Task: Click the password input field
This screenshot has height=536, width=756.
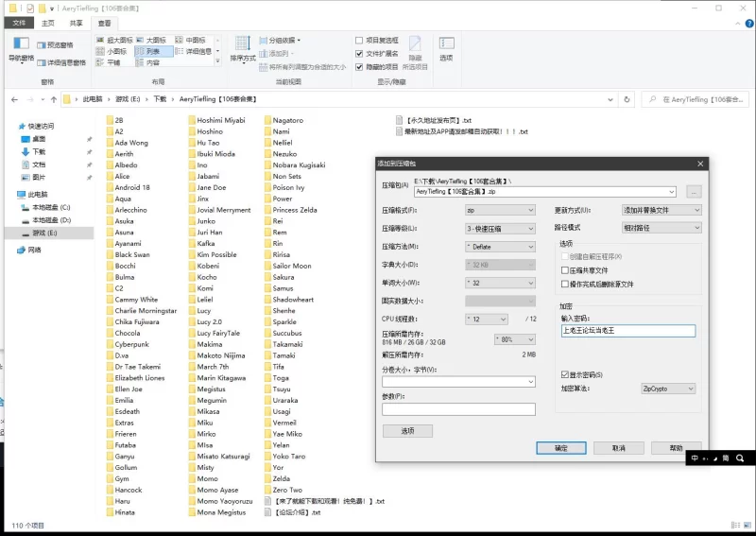Action: pos(627,331)
